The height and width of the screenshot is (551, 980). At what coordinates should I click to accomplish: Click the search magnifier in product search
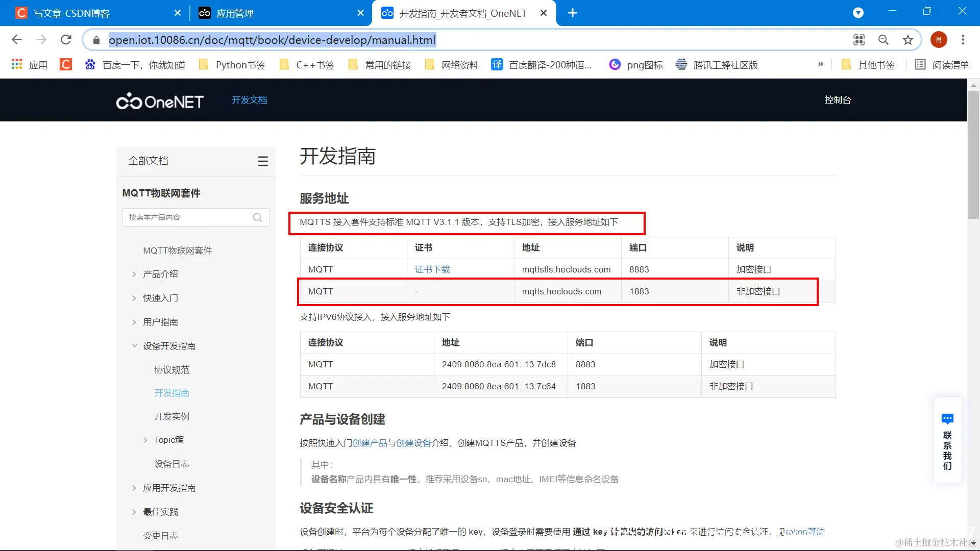(258, 217)
